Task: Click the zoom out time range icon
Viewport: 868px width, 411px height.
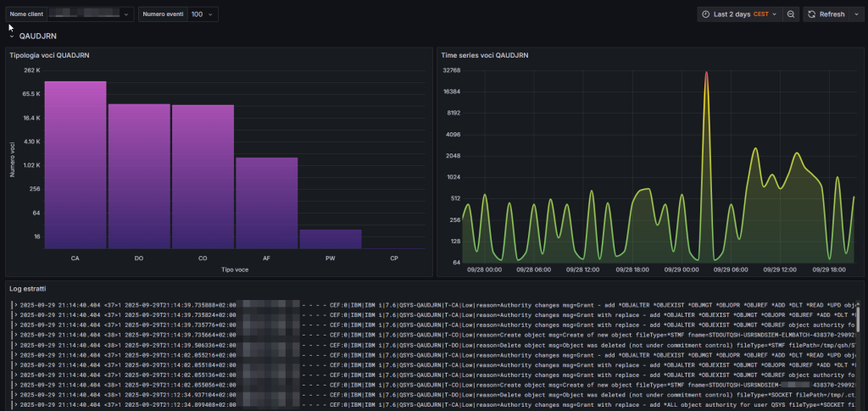Action: (790, 14)
